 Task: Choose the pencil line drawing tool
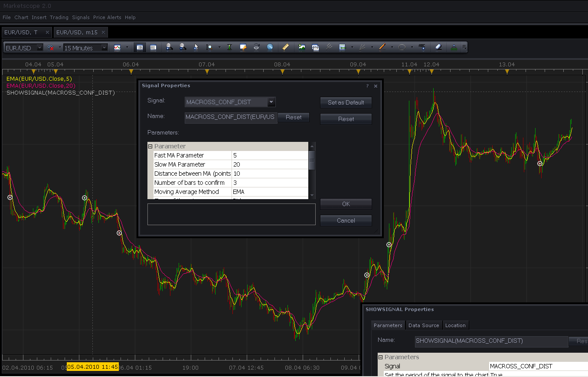(382, 47)
